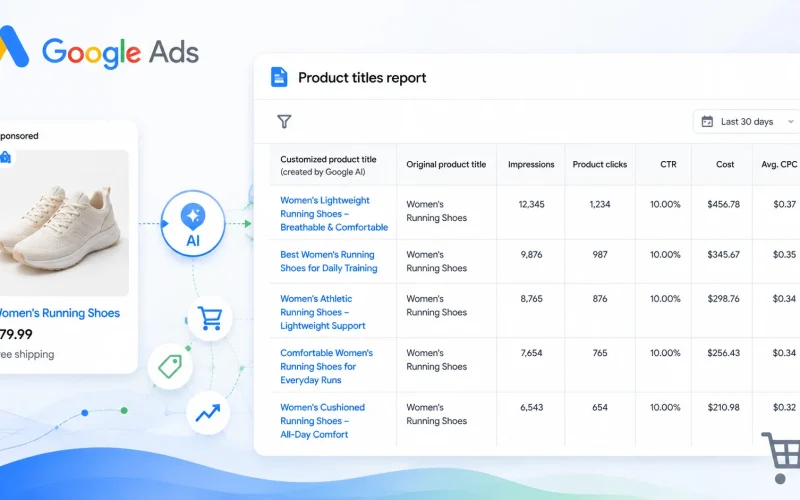Click the $256.43 cost cell

coord(723,353)
